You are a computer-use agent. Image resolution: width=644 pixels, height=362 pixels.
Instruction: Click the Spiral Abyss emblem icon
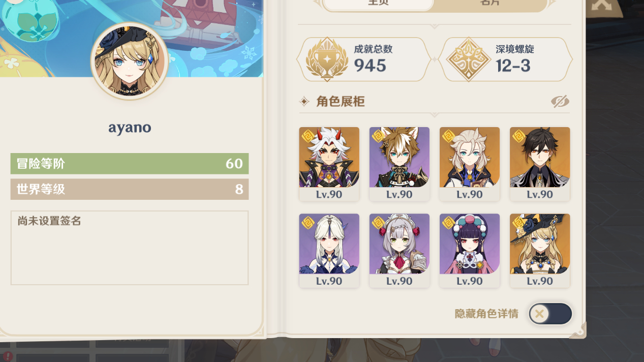pyautogui.click(x=468, y=59)
